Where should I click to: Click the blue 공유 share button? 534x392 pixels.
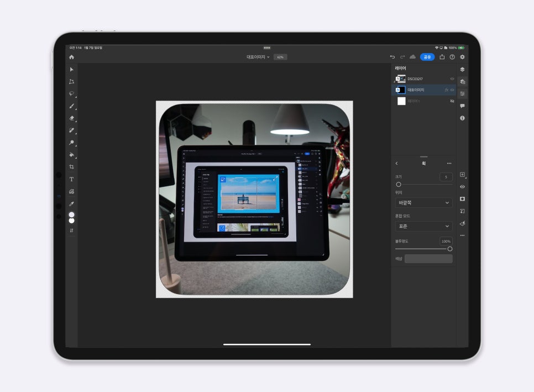tap(427, 57)
